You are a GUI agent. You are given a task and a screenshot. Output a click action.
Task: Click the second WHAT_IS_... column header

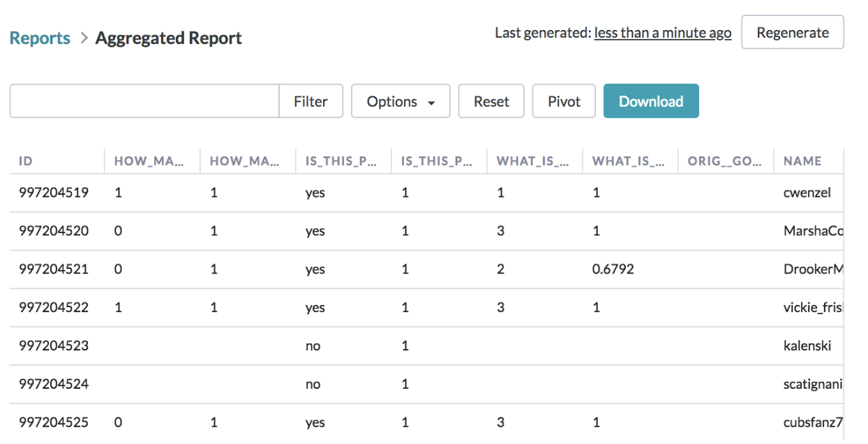(x=628, y=161)
